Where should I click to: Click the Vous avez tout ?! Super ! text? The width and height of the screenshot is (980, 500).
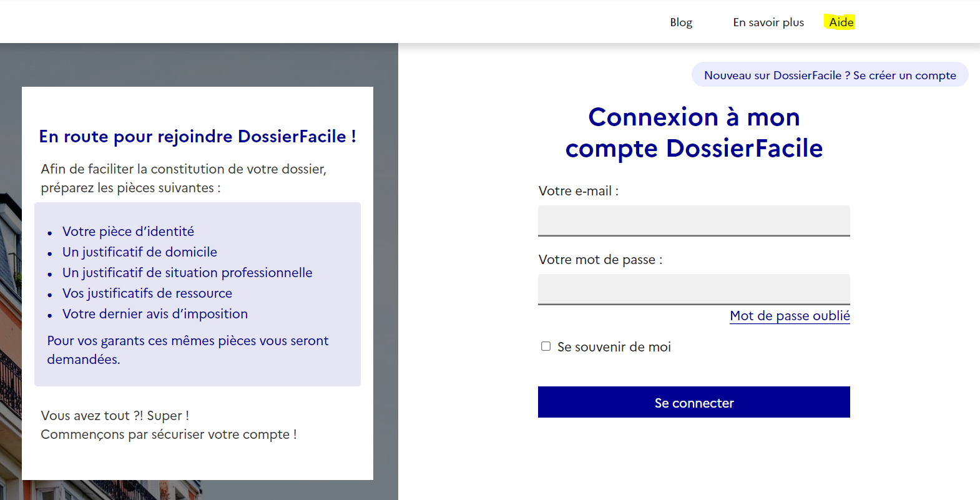(x=115, y=416)
